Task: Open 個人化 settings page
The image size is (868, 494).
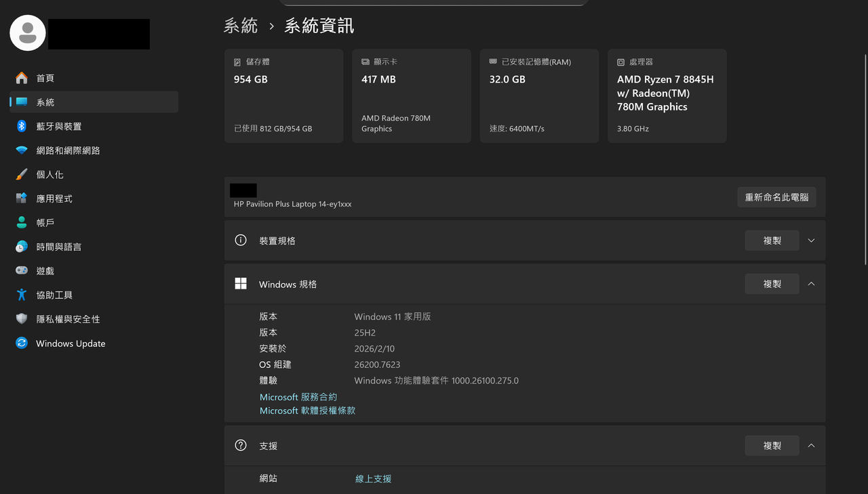Action: (x=94, y=174)
